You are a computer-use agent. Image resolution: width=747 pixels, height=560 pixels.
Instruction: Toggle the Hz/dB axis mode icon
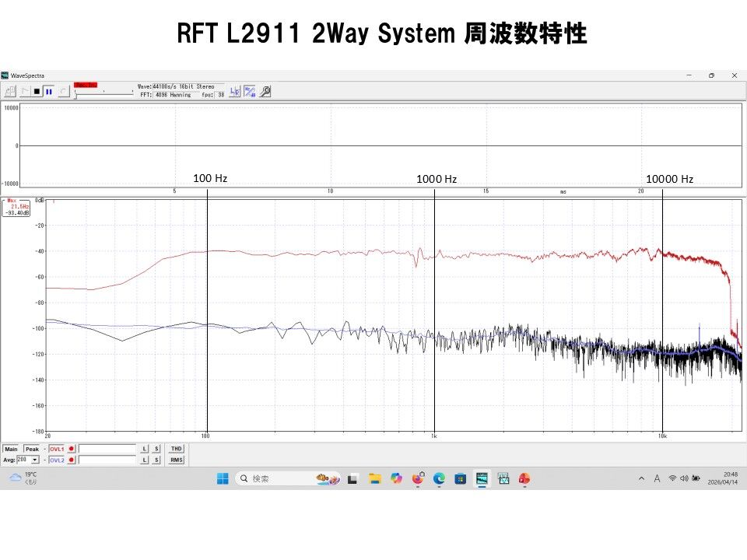point(250,92)
